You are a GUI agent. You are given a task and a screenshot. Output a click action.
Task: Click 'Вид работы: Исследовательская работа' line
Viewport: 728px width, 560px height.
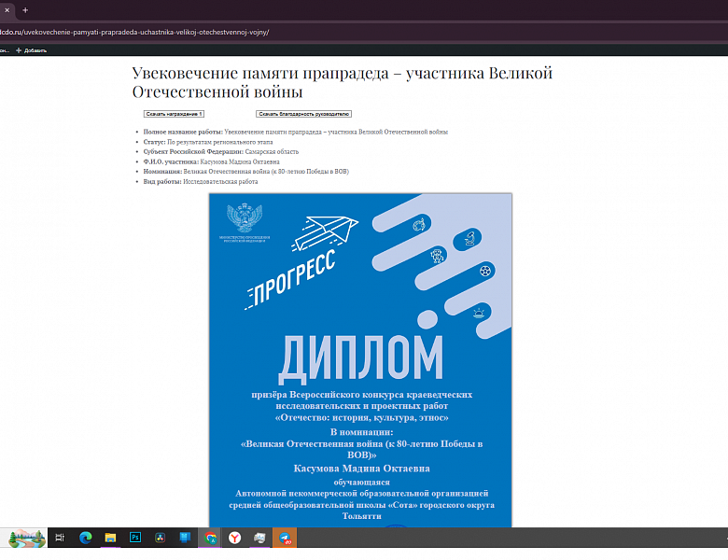[x=201, y=182]
